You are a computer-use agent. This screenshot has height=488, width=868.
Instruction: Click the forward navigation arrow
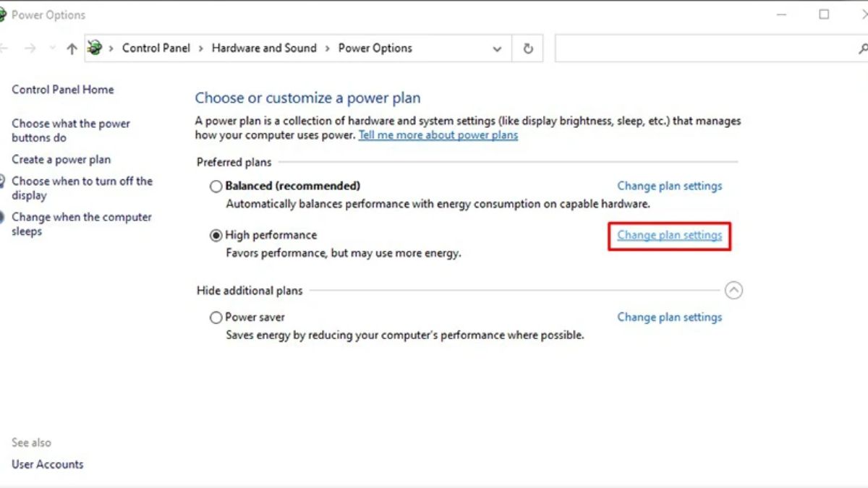tap(30, 48)
